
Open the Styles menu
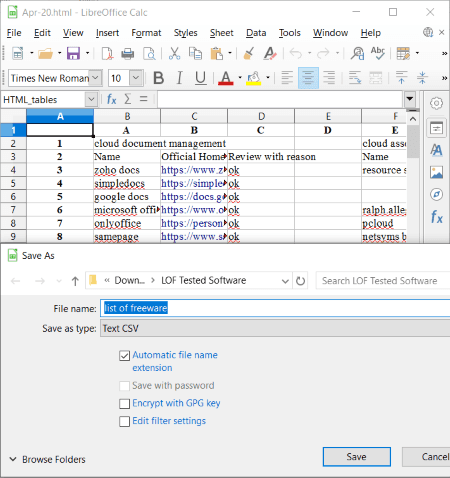185,33
